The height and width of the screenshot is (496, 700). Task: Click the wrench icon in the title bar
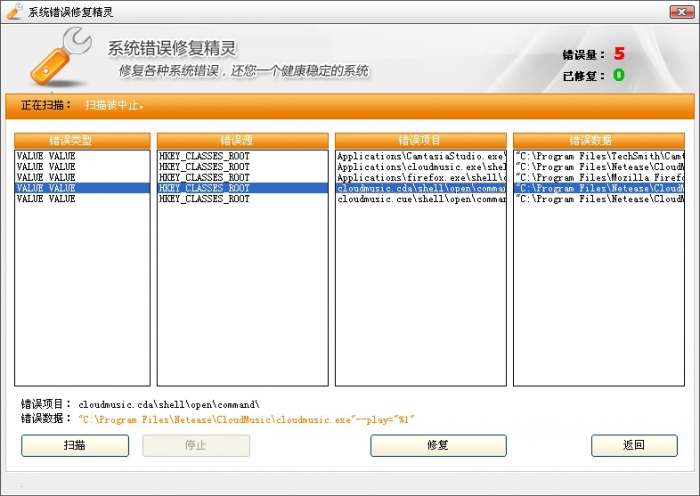click(15, 12)
